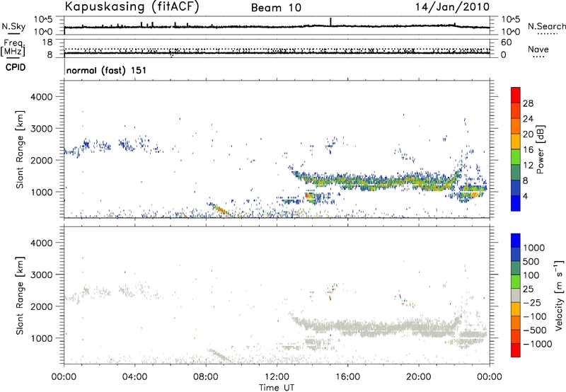Click the "60" tick on Nave axis
Image resolution: width=566 pixels, height=392 pixels.
coord(506,42)
